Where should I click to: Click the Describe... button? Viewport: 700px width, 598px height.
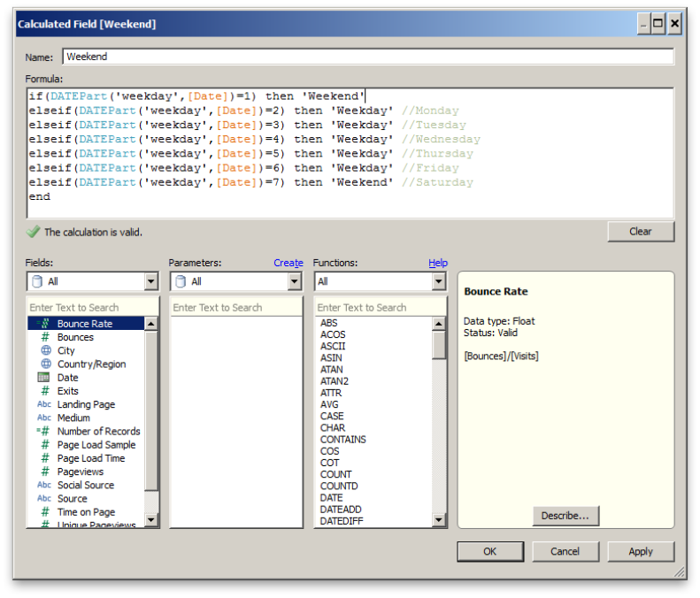[x=565, y=516]
